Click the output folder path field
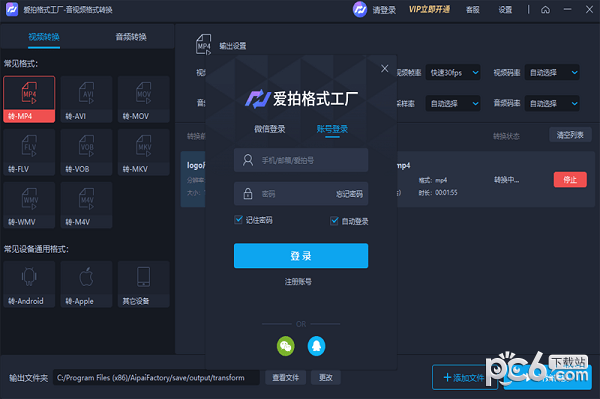The width and height of the screenshot is (600, 399). (156, 378)
